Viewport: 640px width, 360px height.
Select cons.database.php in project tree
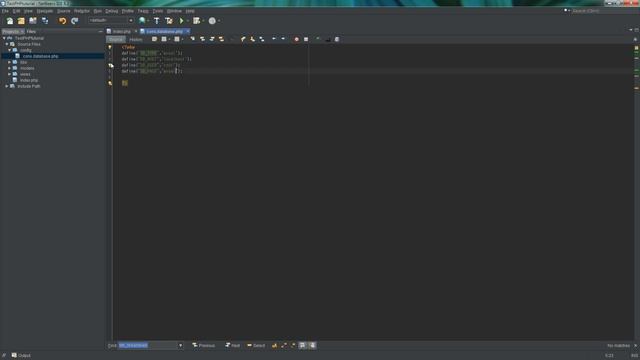[40, 56]
